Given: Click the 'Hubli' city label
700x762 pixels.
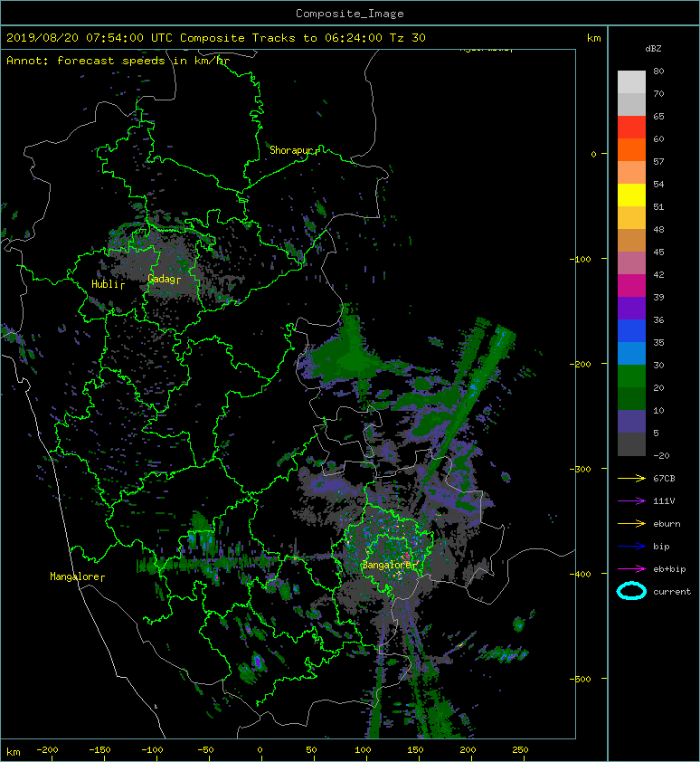Looking at the screenshot, I should pos(105,284).
